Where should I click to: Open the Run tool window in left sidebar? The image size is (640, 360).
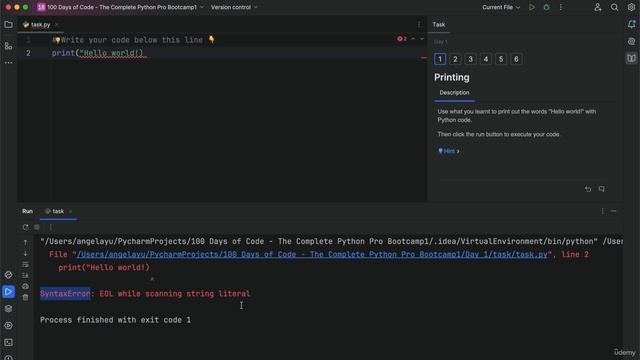coord(8,291)
